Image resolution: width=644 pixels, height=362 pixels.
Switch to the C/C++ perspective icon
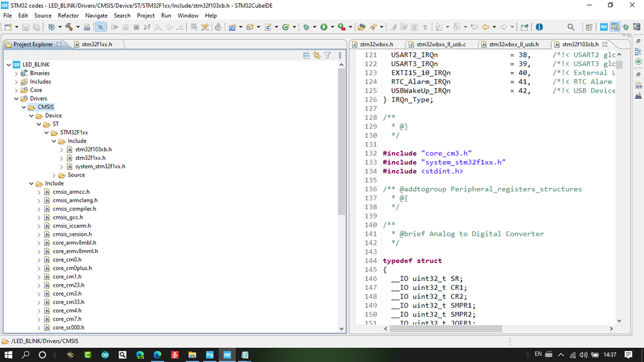pyautogui.click(x=615, y=27)
